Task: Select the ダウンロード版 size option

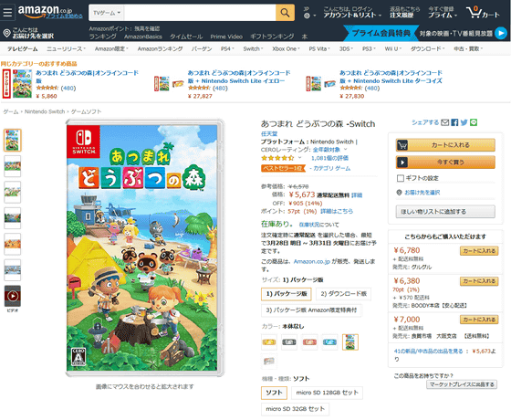Action: [x=343, y=294]
